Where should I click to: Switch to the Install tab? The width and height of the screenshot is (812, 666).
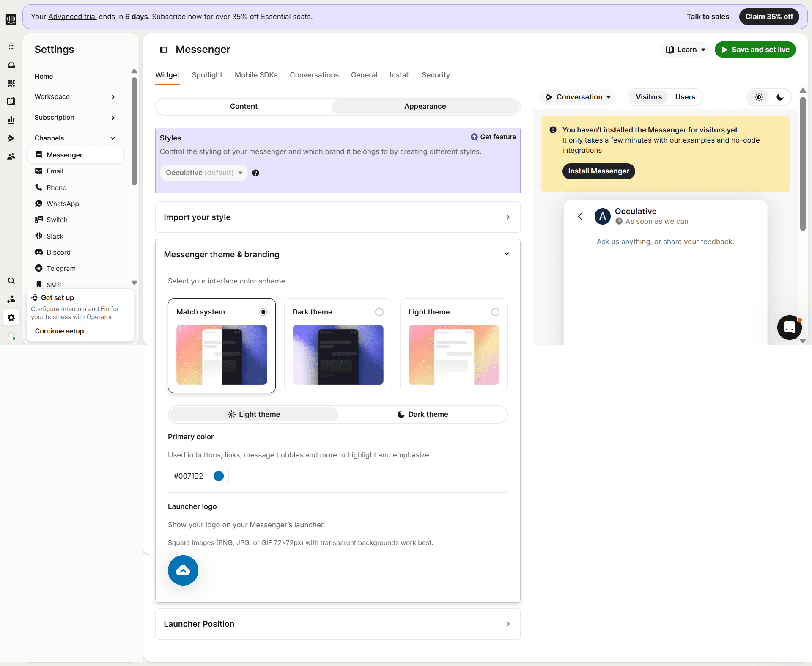point(399,75)
